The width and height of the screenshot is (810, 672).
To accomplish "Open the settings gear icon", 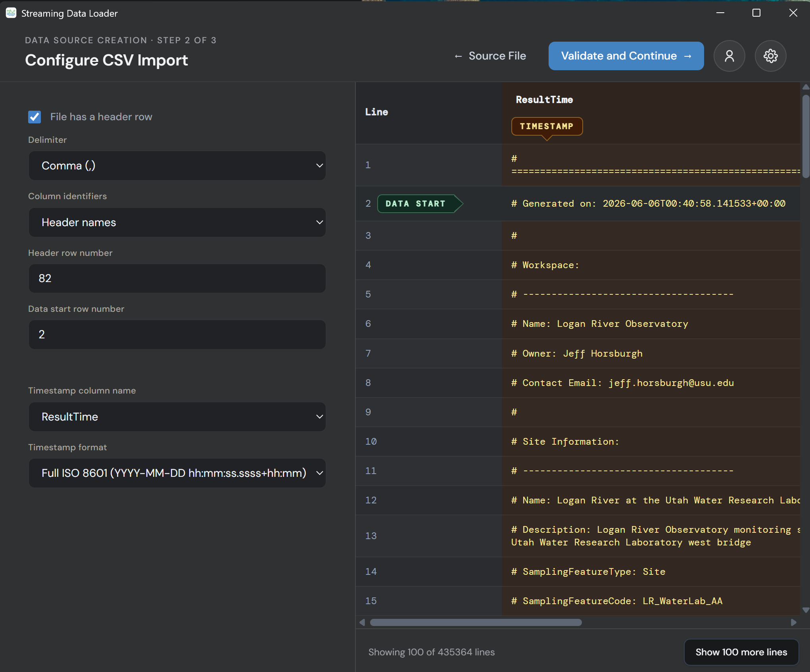I will pos(770,56).
